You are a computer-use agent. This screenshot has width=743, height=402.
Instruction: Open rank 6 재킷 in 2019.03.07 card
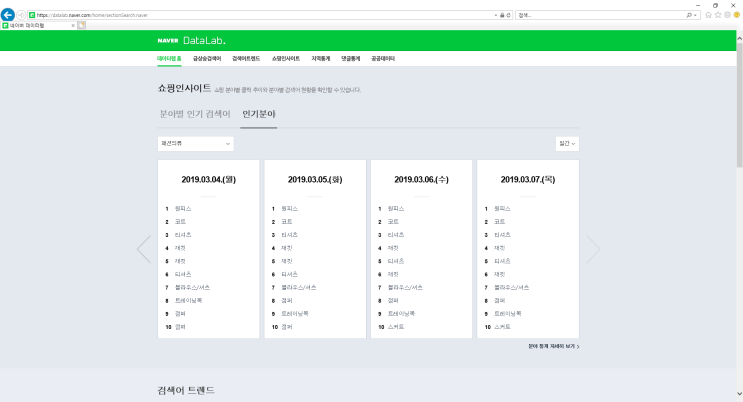click(x=500, y=274)
